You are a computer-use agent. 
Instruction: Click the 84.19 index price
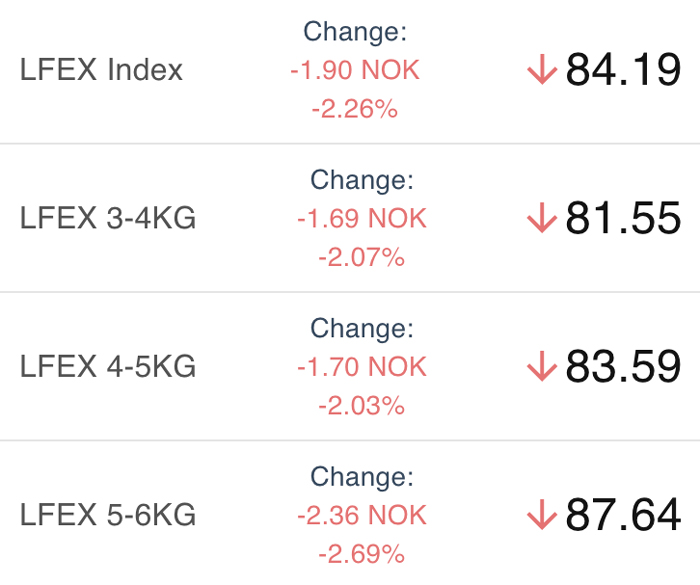623,69
